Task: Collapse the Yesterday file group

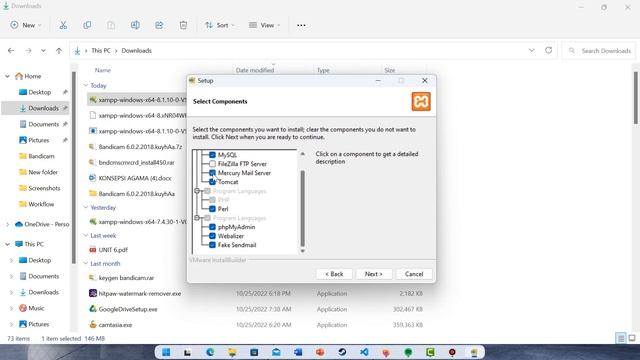Action: (86, 207)
